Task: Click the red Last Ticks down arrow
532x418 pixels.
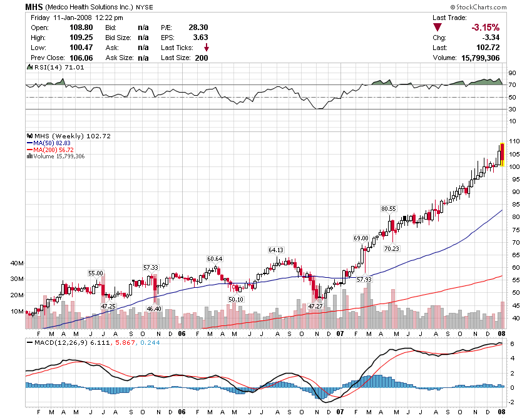Action: (x=207, y=48)
